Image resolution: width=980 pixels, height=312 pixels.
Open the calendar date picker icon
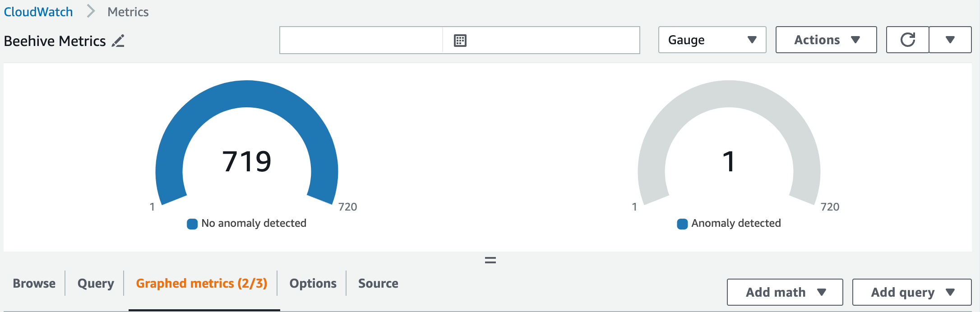pos(460,41)
